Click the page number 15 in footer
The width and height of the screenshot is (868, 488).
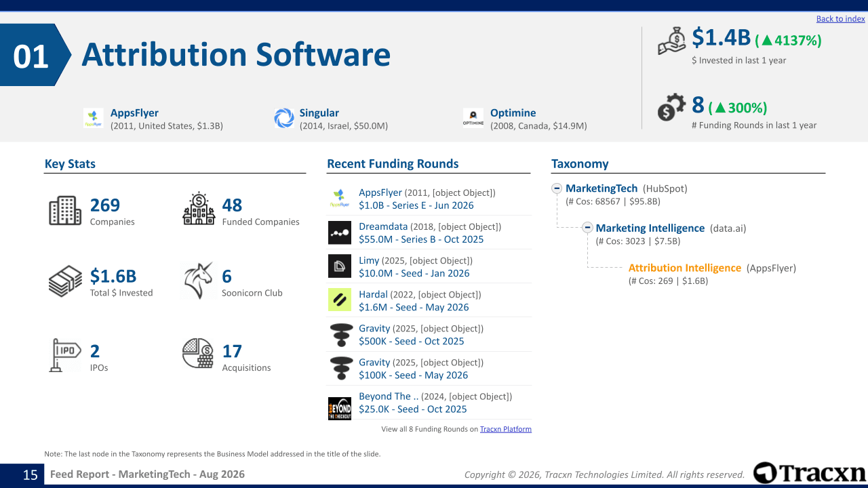click(x=31, y=474)
